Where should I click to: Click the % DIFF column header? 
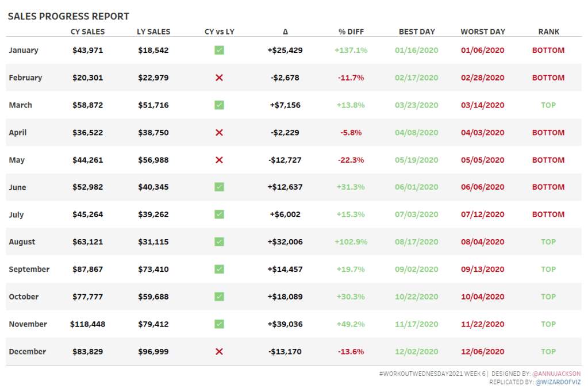click(351, 32)
